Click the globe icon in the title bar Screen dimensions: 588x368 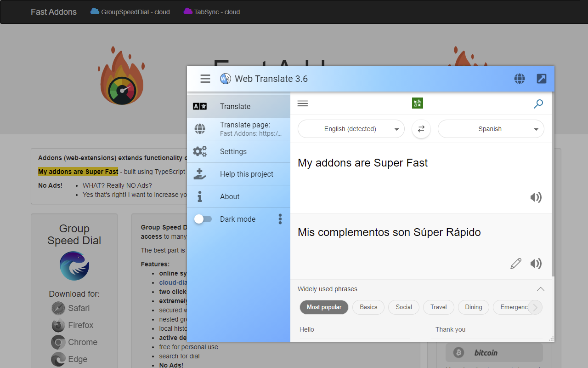point(520,79)
